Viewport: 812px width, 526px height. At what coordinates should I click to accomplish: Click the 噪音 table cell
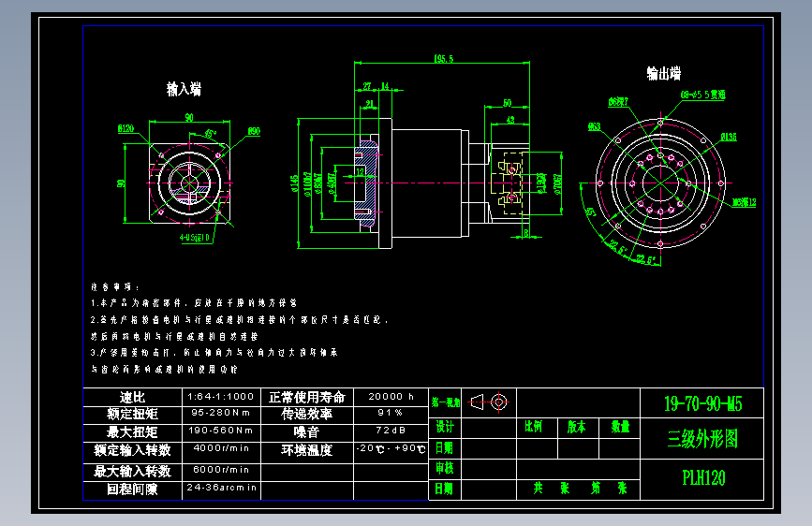pos(307,431)
